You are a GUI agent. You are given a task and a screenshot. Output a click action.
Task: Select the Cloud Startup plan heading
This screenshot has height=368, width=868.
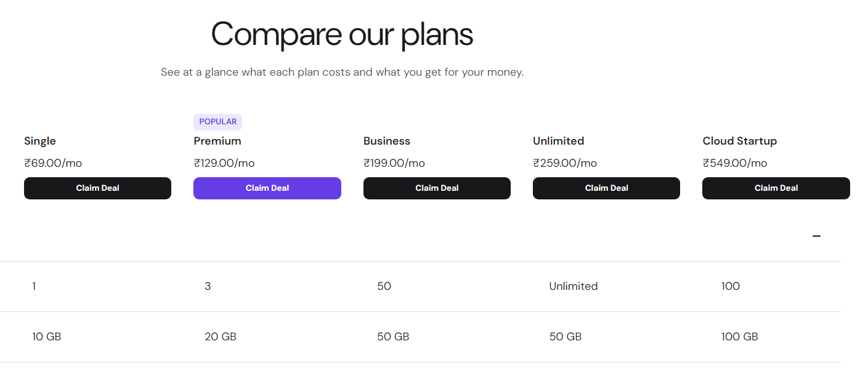coord(739,141)
